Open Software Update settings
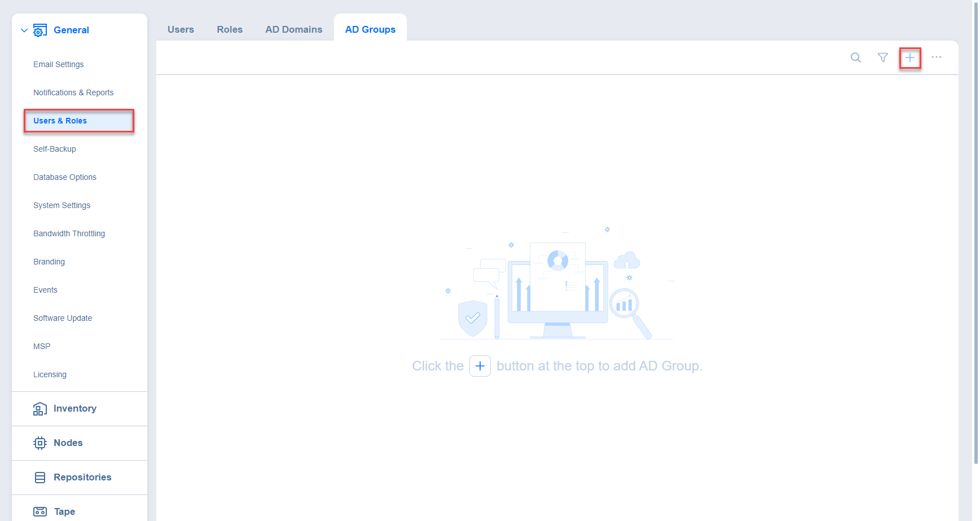 coord(63,318)
